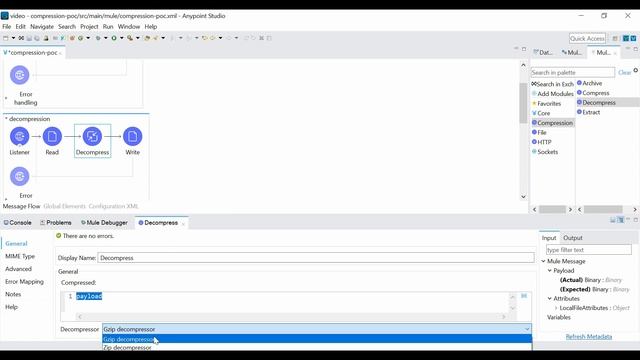
Task: Open the Input metadata tab
Action: (549, 238)
